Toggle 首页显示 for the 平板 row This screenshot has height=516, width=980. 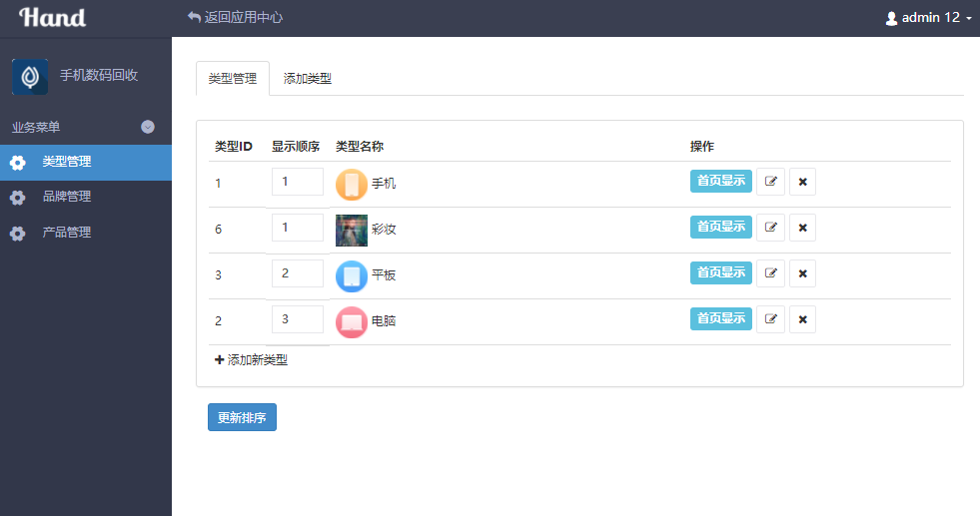[720, 273]
